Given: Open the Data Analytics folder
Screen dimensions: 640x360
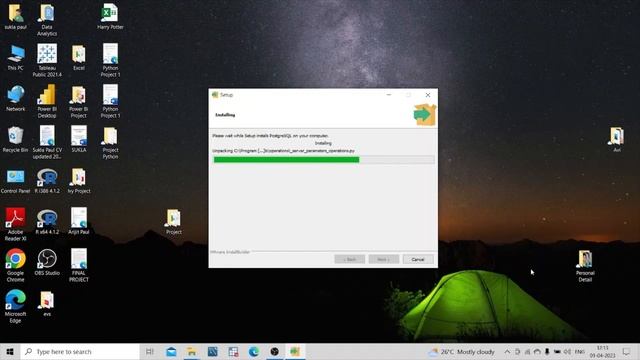Looking at the screenshot, I should (x=47, y=20).
